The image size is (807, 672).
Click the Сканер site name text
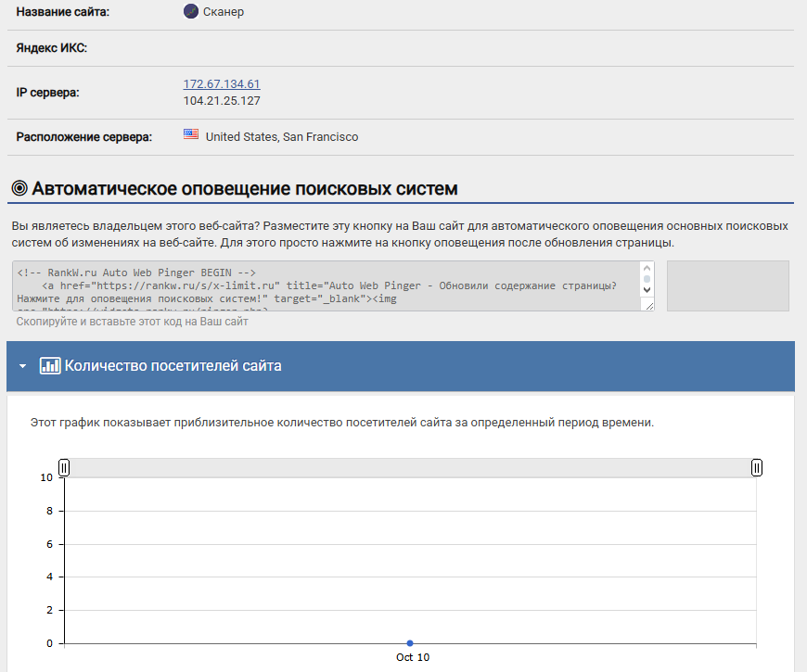pos(224,12)
